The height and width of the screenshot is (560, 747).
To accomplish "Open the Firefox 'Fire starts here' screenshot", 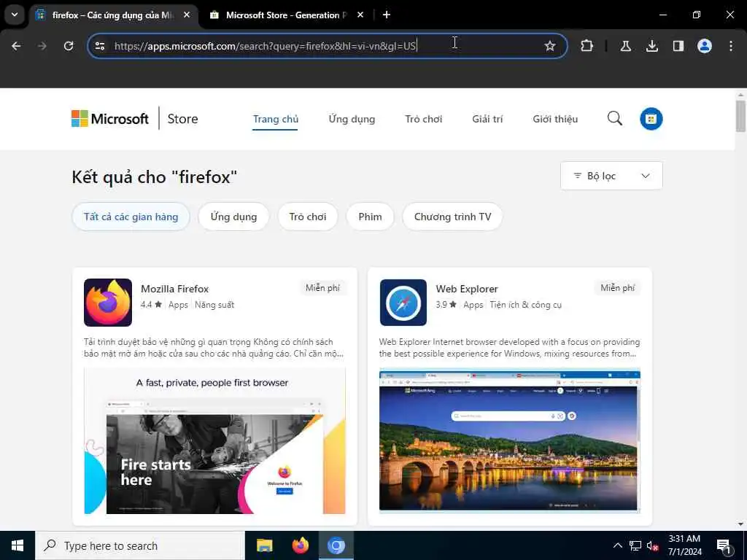I will pyautogui.click(x=215, y=440).
